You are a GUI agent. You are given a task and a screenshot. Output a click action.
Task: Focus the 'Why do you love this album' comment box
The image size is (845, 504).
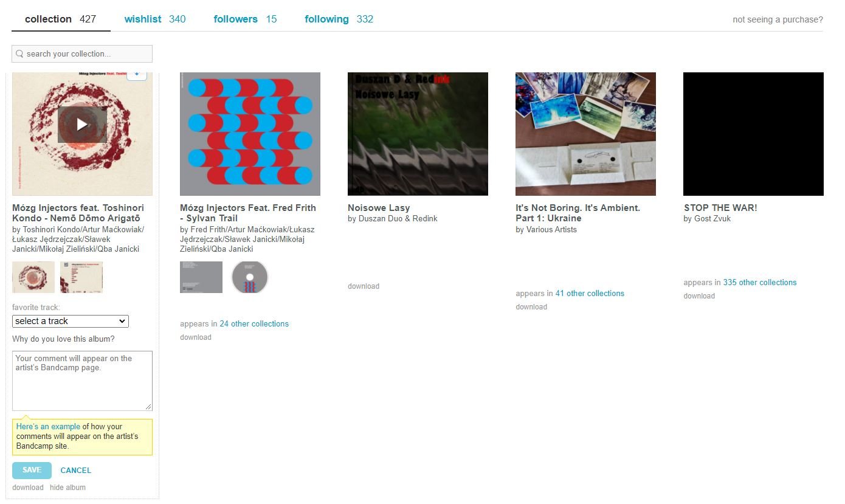click(82, 381)
